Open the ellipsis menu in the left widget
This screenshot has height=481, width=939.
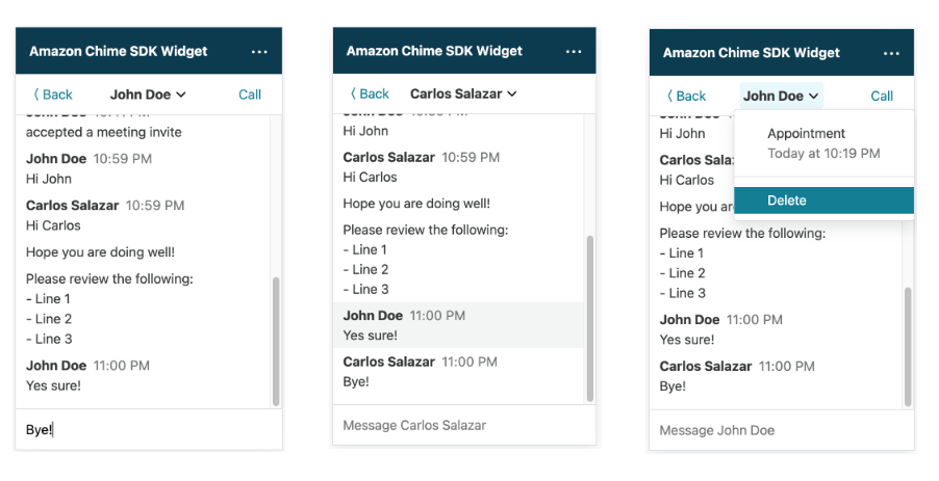[x=259, y=52]
